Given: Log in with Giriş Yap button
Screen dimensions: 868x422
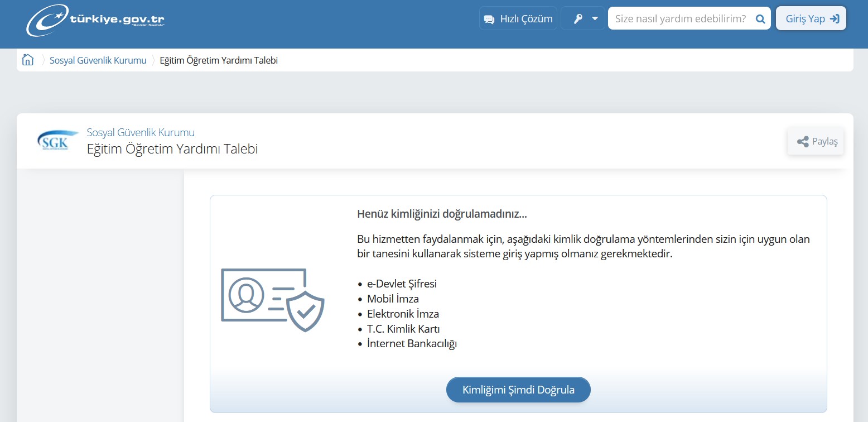Looking at the screenshot, I should (811, 18).
